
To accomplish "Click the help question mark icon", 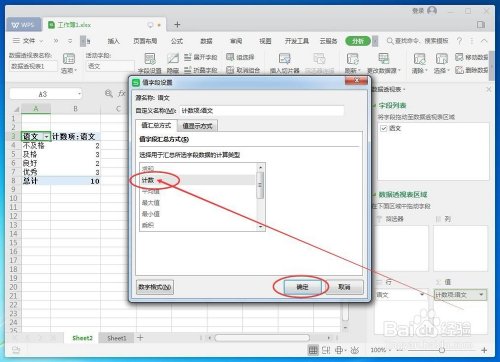I will (460, 41).
